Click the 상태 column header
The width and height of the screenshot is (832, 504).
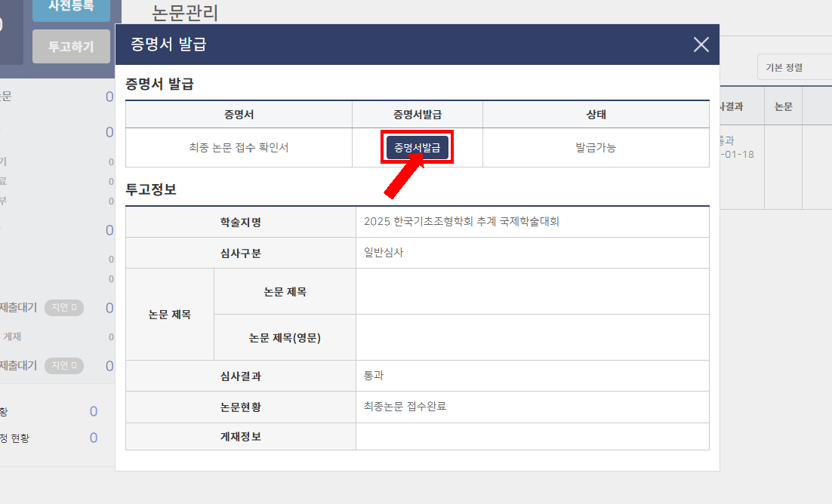pyautogui.click(x=596, y=115)
